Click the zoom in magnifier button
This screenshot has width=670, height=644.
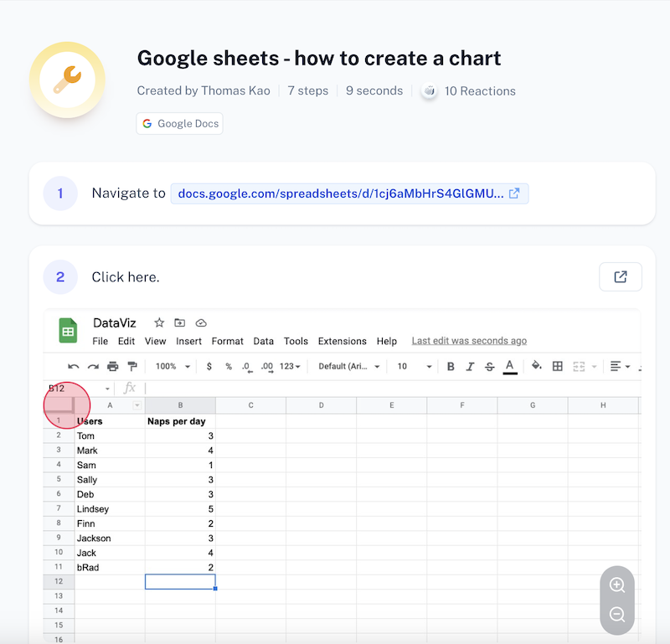click(x=617, y=585)
